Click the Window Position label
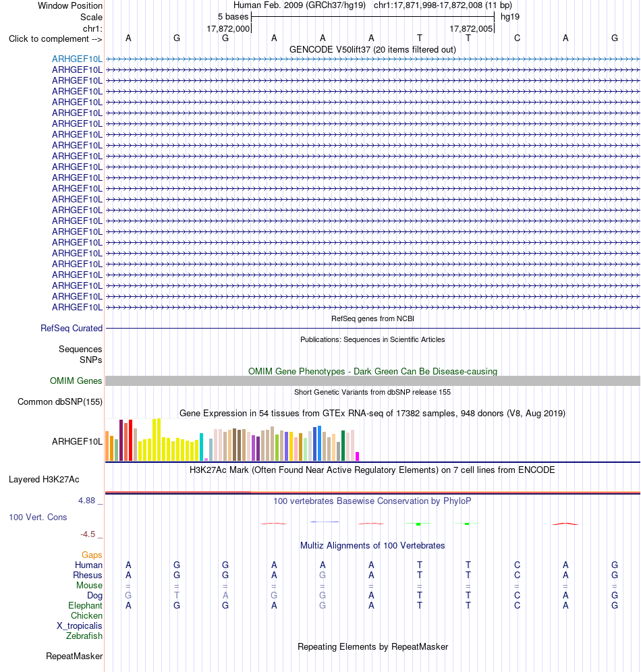The width and height of the screenshot is (641, 672). 70,5
